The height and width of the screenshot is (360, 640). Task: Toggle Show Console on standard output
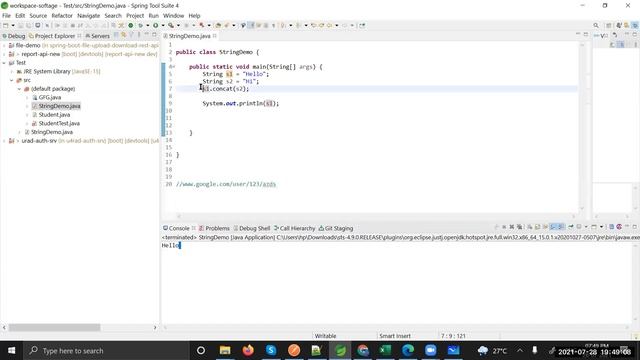click(x=553, y=227)
